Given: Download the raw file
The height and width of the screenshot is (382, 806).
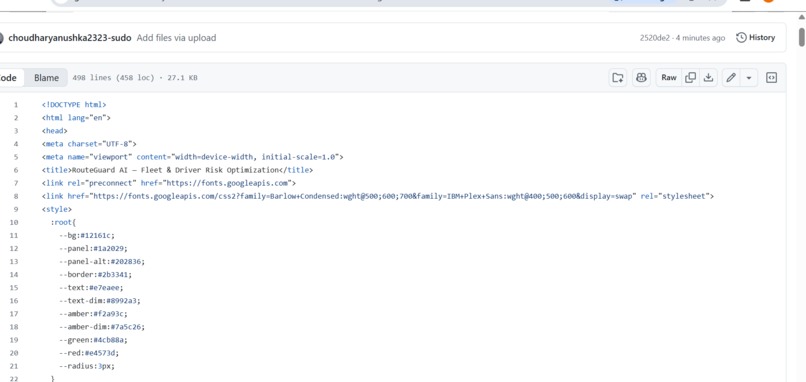Looking at the screenshot, I should pos(708,78).
